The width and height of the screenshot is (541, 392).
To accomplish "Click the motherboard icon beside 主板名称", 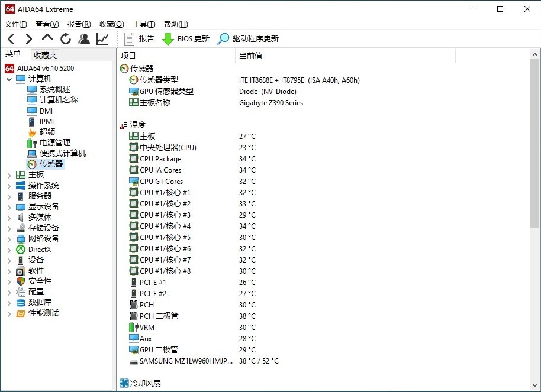I will click(x=134, y=102).
